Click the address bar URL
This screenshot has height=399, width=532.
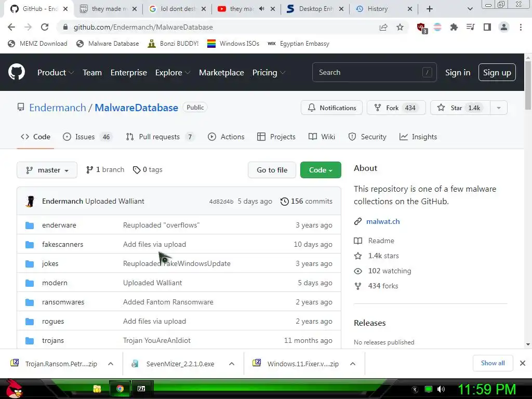(x=143, y=27)
